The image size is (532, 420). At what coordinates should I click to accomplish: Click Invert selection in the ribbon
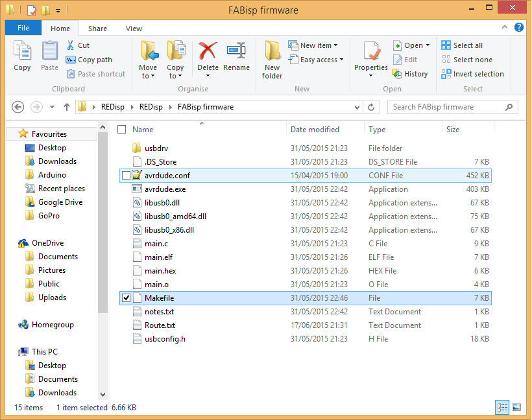point(472,74)
